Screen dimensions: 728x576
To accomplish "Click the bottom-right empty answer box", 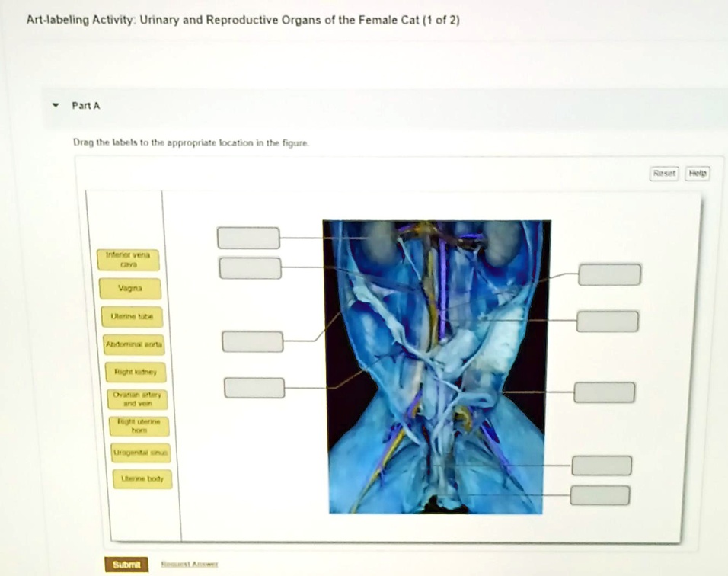I will point(599,494).
